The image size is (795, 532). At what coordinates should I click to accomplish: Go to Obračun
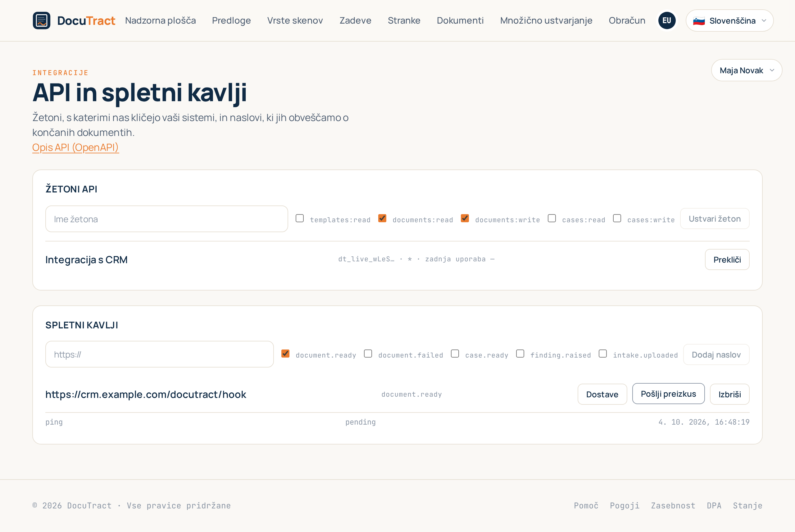tap(627, 20)
